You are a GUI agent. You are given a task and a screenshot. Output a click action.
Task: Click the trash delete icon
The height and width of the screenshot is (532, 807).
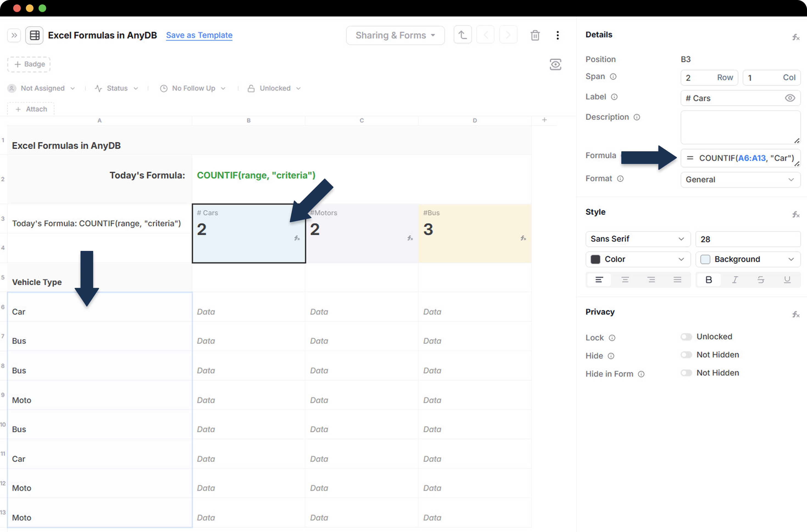click(x=535, y=35)
